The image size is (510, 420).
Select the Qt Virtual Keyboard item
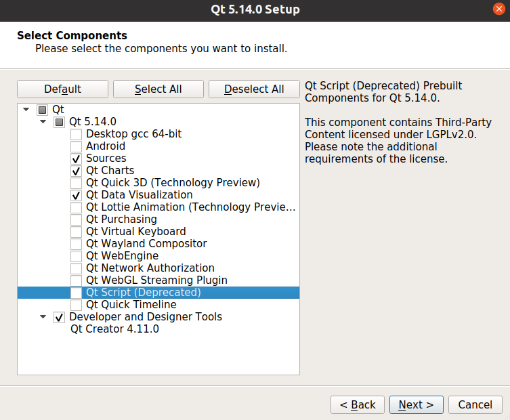coord(136,231)
